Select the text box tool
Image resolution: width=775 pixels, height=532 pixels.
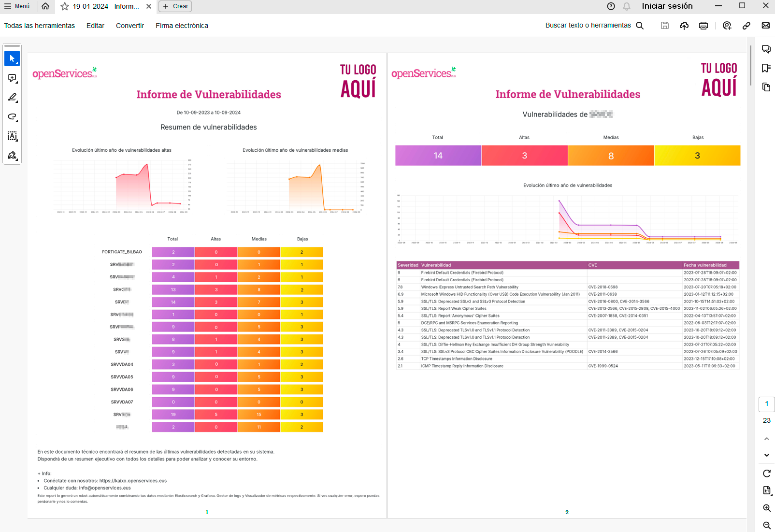click(x=12, y=136)
